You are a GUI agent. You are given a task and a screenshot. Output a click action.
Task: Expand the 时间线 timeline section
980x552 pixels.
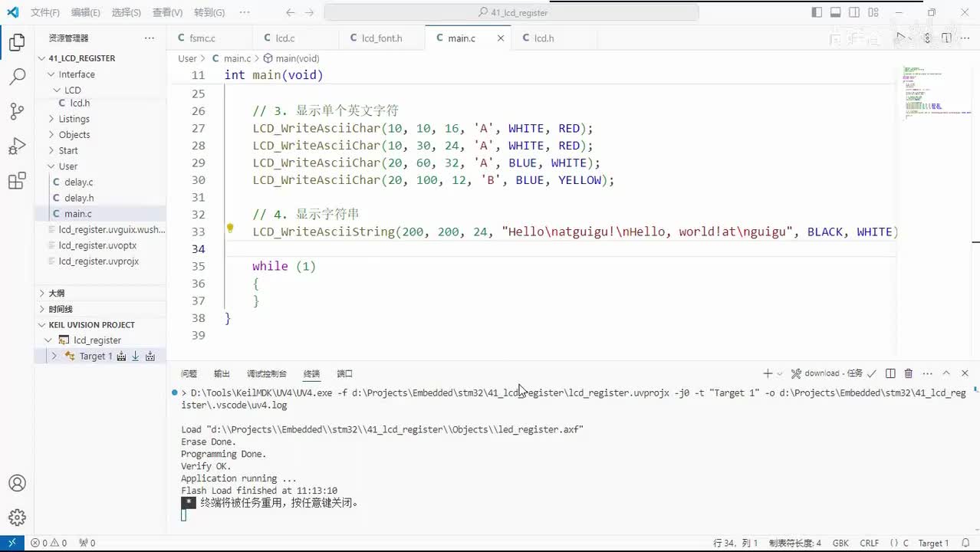61,309
